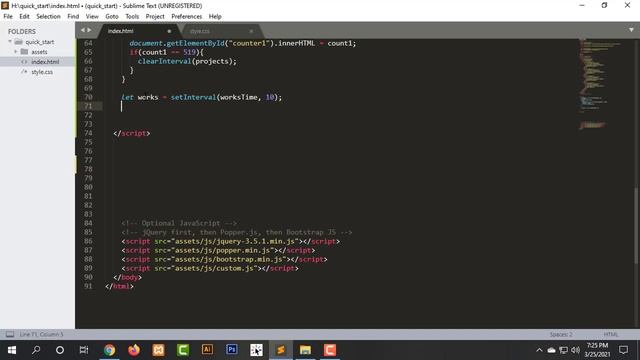Viewport: 640px width, 360px height.
Task: Open the View menu
Action: (92, 16)
